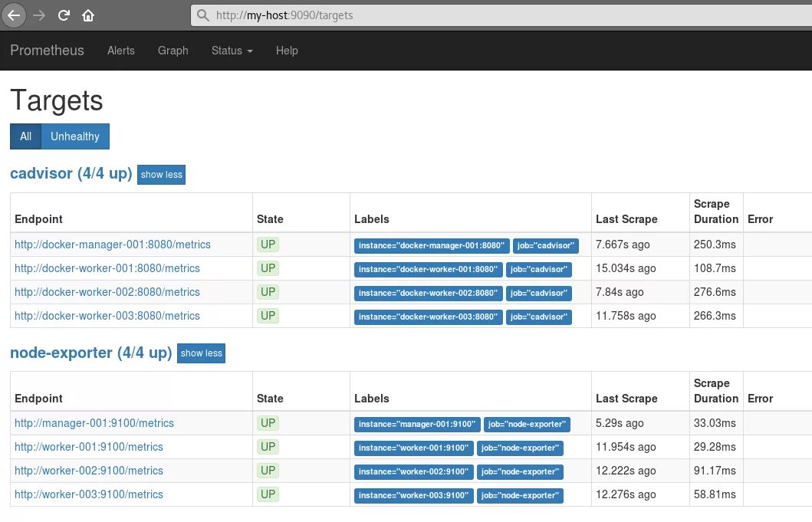Image resolution: width=812 pixels, height=522 pixels.
Task: Click instance="docker-worker-001:8080" label
Action: point(429,270)
